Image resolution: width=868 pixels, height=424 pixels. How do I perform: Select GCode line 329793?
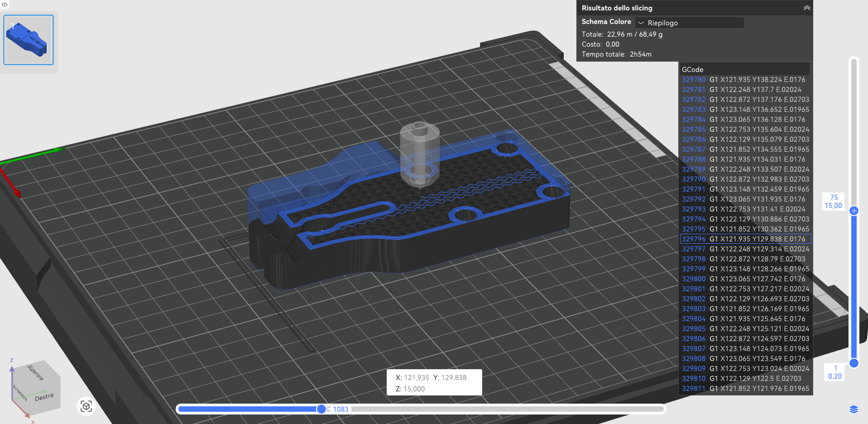point(745,209)
